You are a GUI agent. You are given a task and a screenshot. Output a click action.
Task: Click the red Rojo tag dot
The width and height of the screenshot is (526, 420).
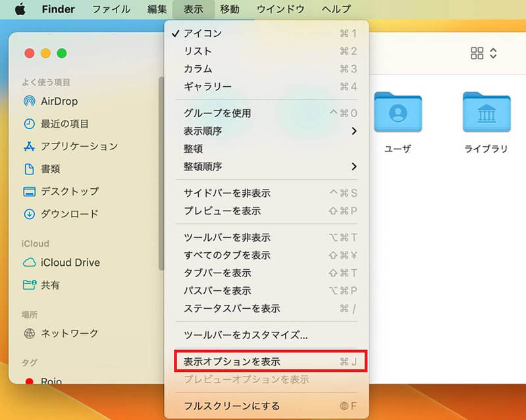click(29, 381)
